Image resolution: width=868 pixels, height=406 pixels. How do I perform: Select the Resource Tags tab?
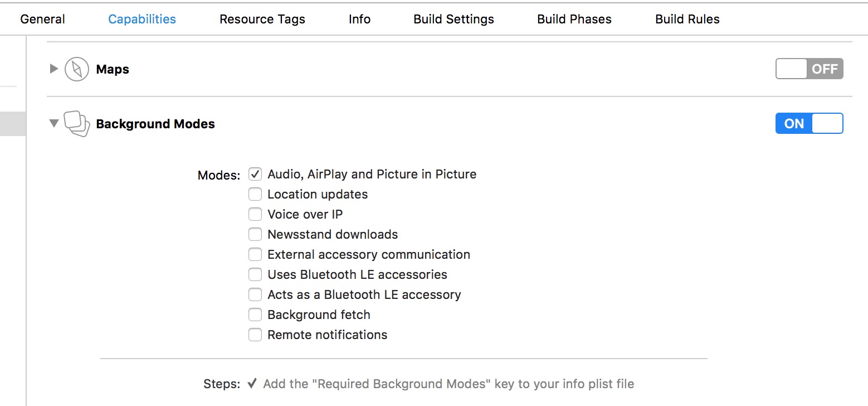pyautogui.click(x=262, y=19)
